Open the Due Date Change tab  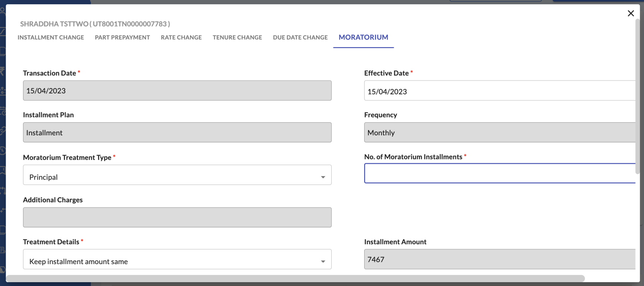tap(300, 37)
